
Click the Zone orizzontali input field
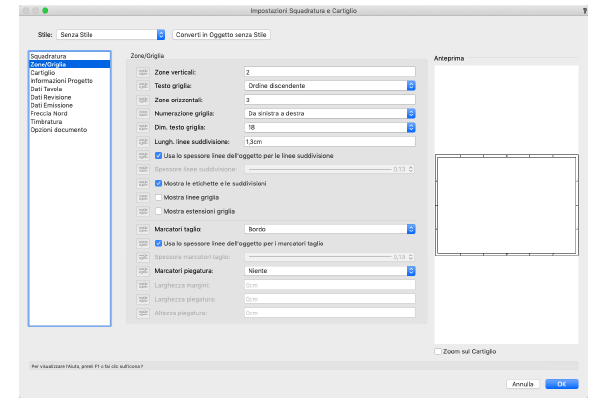point(330,100)
